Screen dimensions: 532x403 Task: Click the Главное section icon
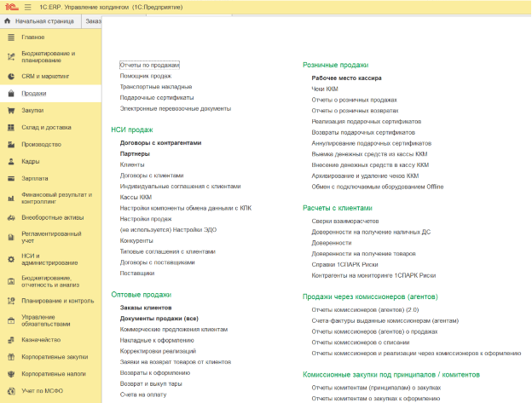pos(11,37)
